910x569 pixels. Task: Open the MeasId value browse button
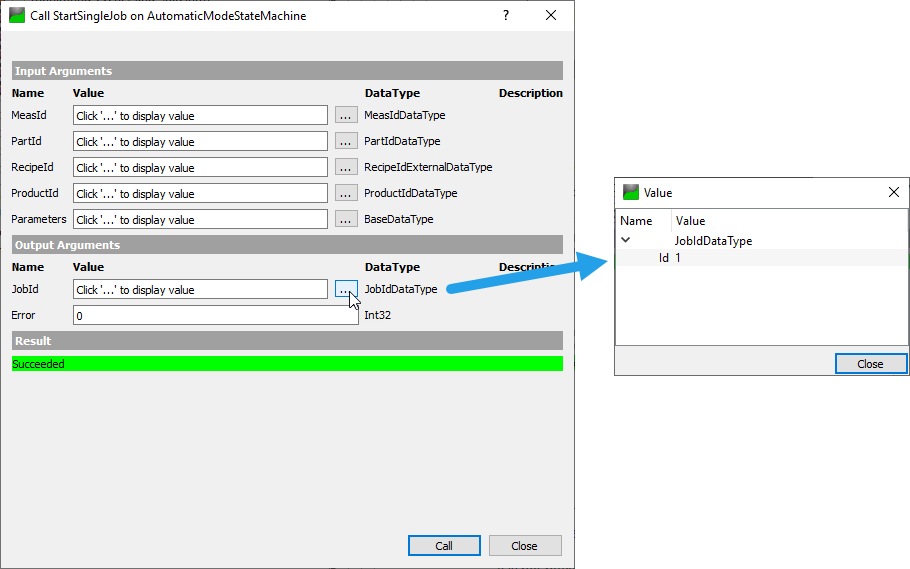coord(346,115)
